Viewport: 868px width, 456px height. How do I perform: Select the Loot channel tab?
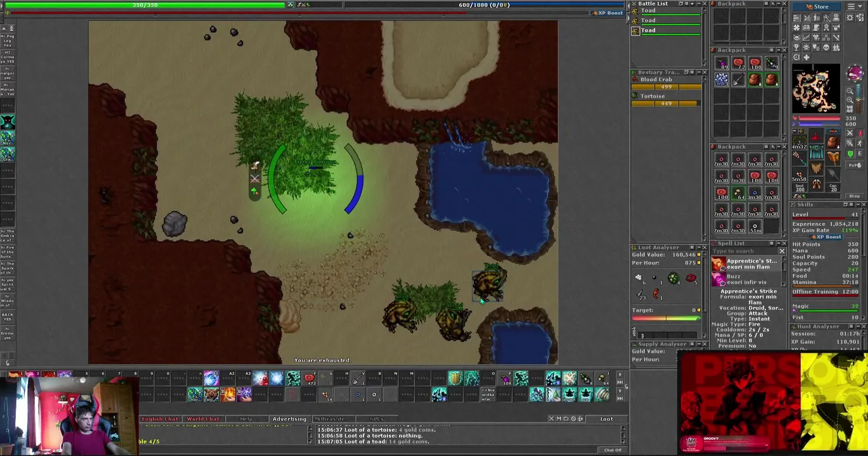coord(607,419)
